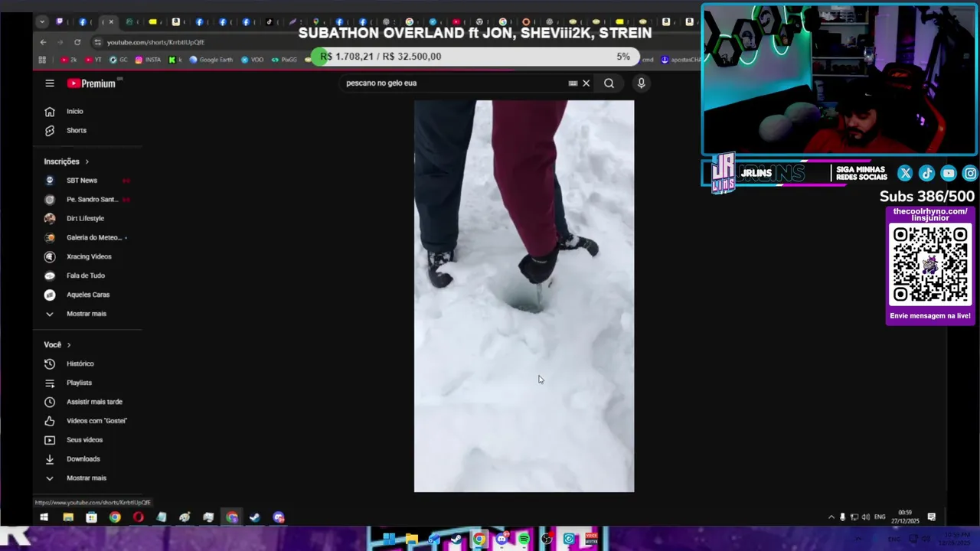
Task: Open the browser tab search dropdown
Action: click(x=42, y=22)
